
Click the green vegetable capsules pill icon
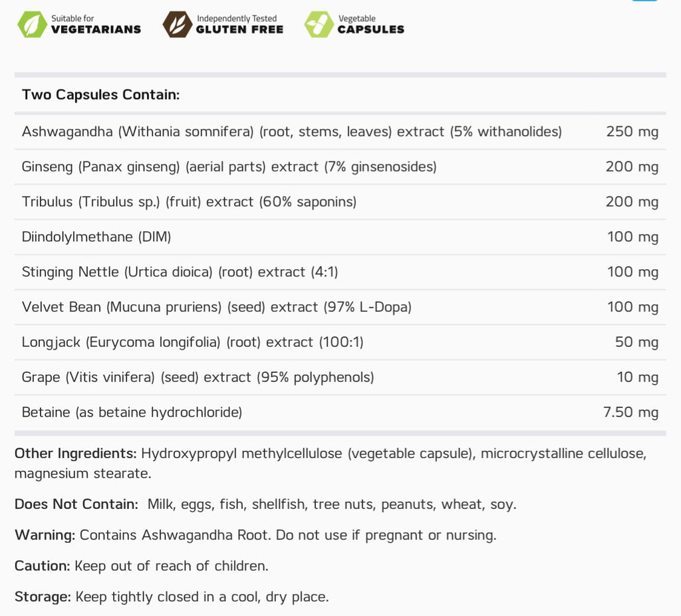(x=319, y=25)
